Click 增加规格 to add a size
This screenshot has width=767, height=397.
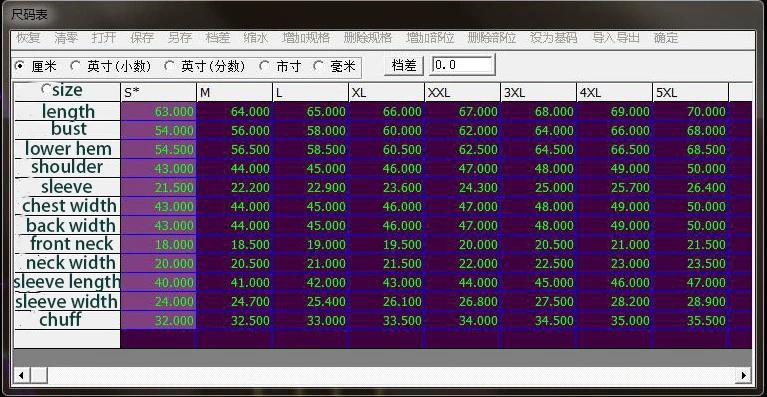point(306,38)
